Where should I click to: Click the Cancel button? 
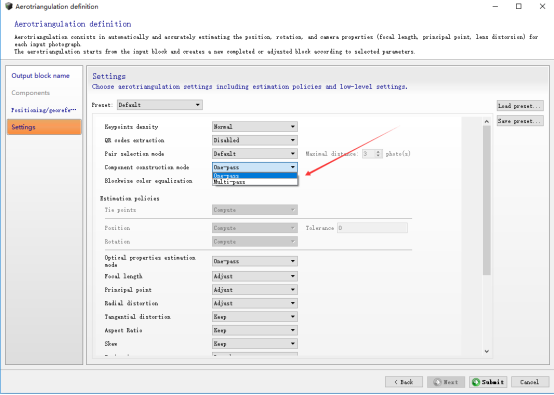coord(530,382)
